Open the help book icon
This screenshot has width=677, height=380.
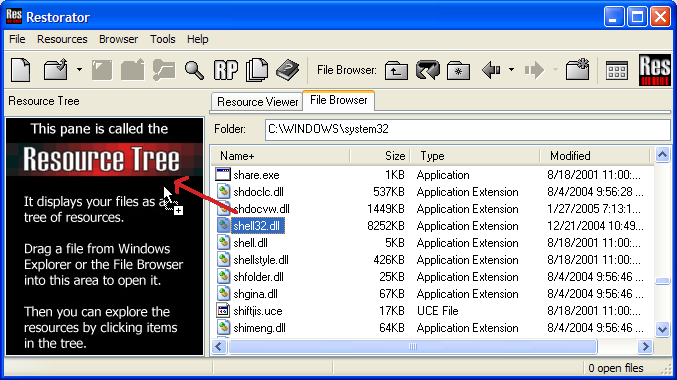pos(288,70)
